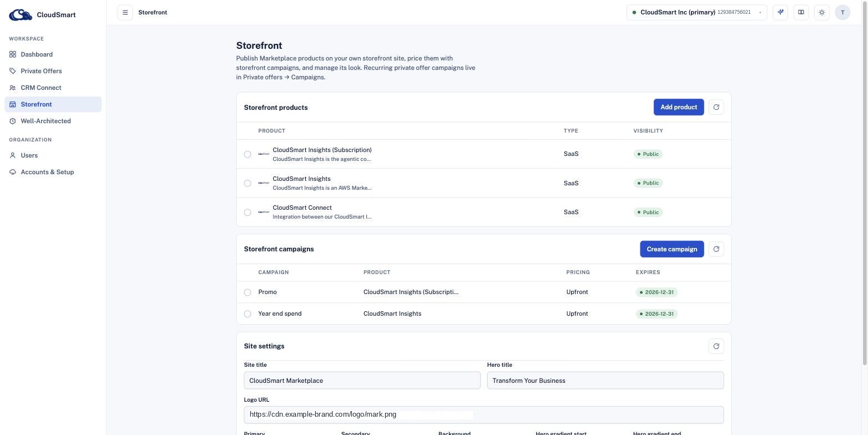Go to Private Offers page
The image size is (868, 435).
pos(53,71)
